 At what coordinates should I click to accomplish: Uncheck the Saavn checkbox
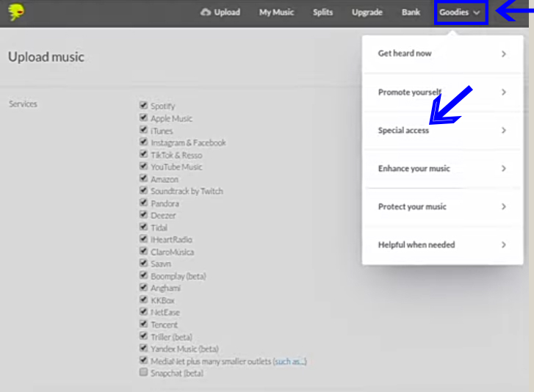[143, 263]
